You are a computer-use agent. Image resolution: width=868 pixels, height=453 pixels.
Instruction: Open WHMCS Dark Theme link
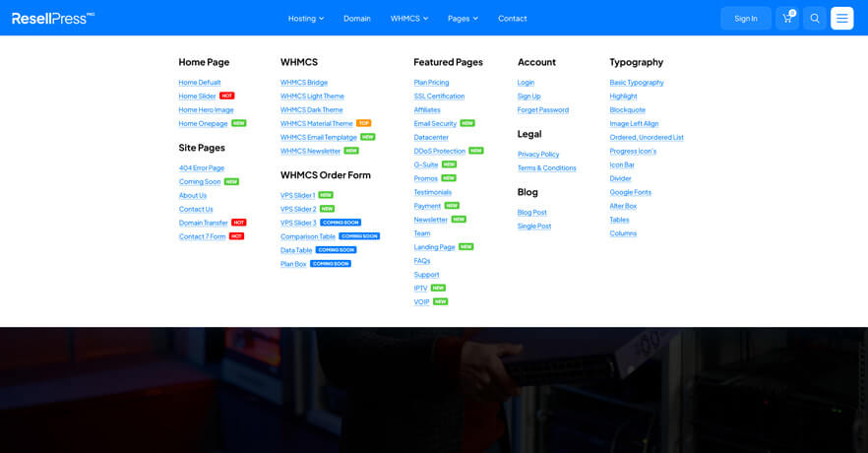click(x=312, y=110)
